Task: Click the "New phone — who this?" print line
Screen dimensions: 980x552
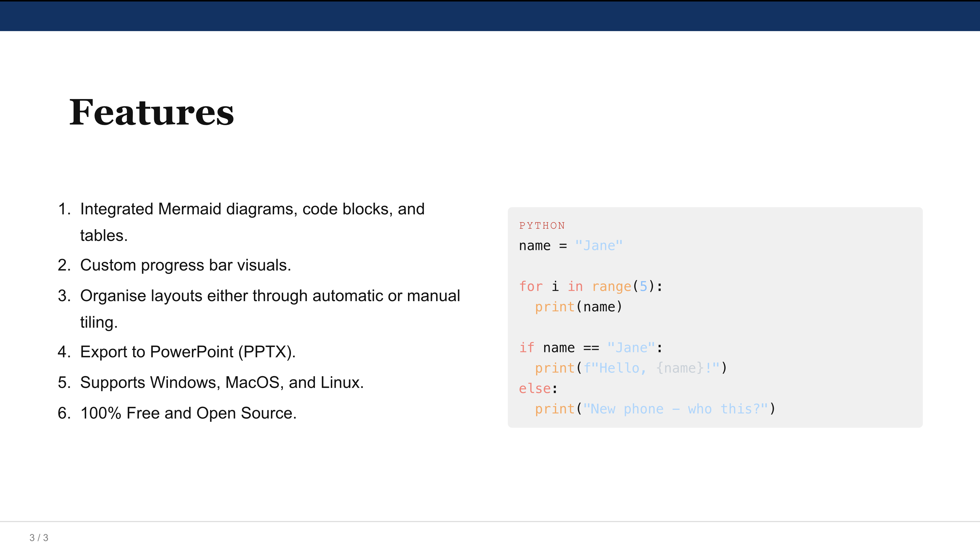Action: click(655, 409)
